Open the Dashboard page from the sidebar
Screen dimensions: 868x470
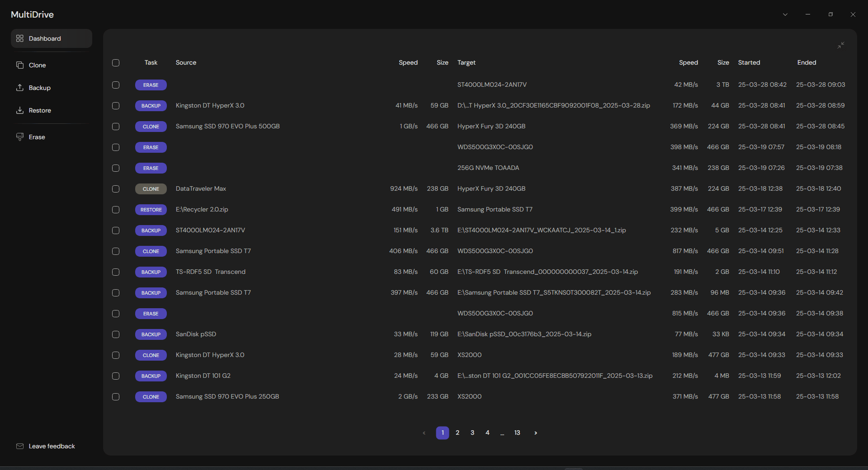(45, 38)
